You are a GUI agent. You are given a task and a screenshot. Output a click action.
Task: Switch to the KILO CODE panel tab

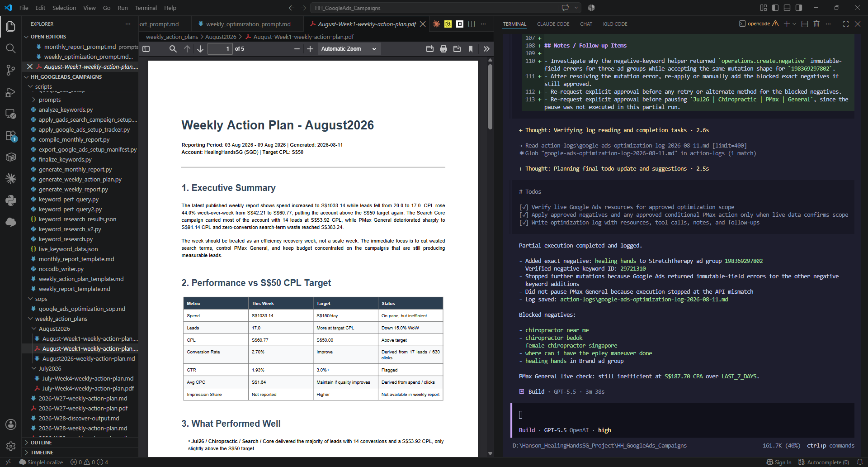coord(615,24)
